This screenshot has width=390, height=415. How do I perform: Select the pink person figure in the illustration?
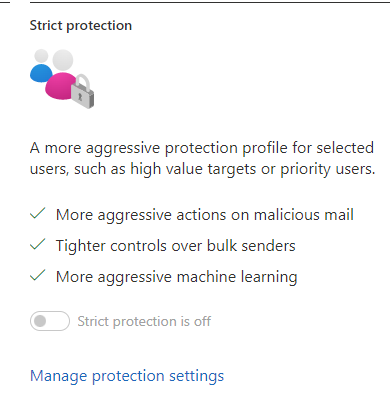click(x=61, y=86)
